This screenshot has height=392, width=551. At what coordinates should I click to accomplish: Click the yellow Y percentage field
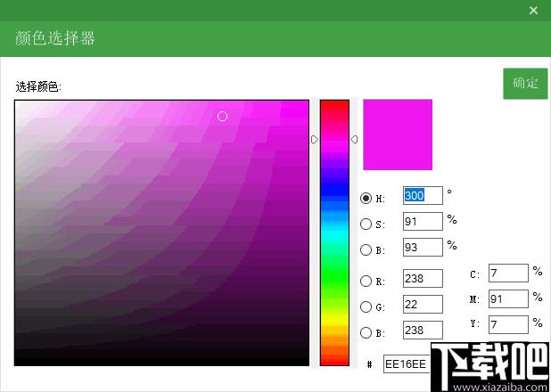(508, 324)
